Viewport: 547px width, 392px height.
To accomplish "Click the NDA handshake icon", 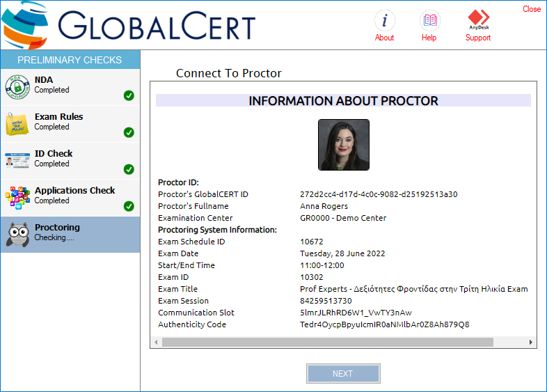I will pyautogui.click(x=17, y=86).
